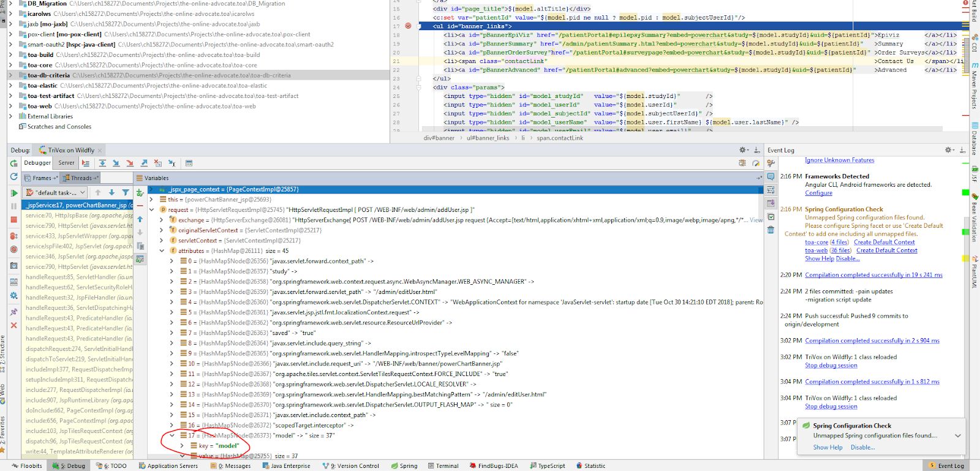This screenshot has width=980, height=471.
Task: Click the Update application refresh icon
Action: pyautogui.click(x=13, y=177)
